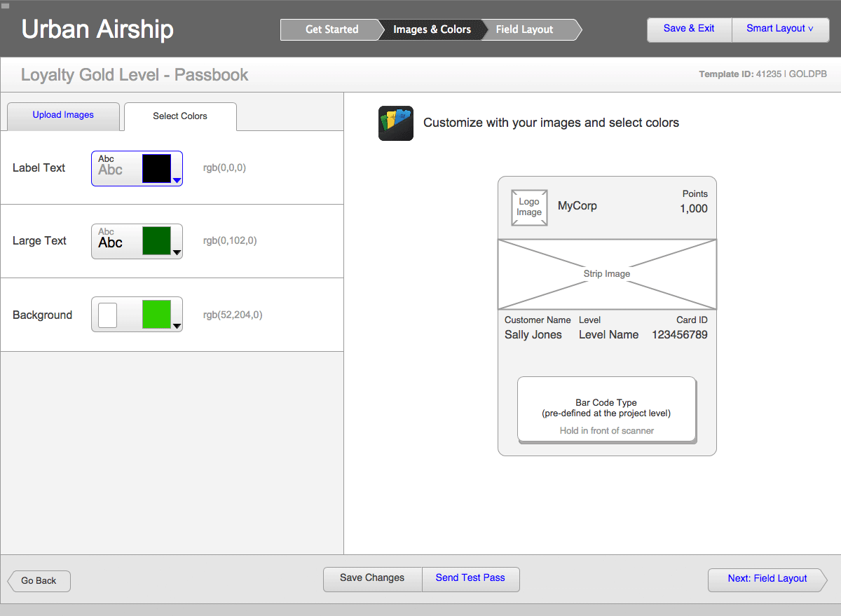Send a test pass
Image resolution: width=841 pixels, height=616 pixels.
pyautogui.click(x=470, y=578)
